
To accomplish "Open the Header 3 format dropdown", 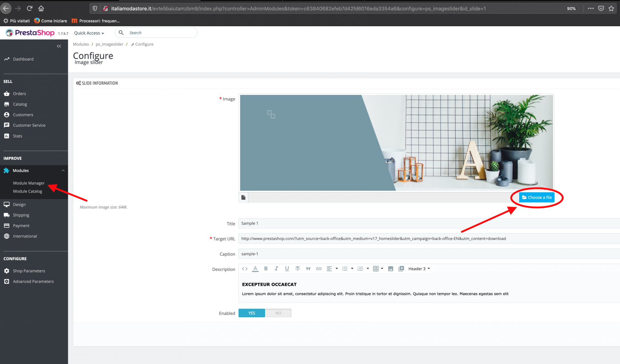I will pyautogui.click(x=419, y=268).
